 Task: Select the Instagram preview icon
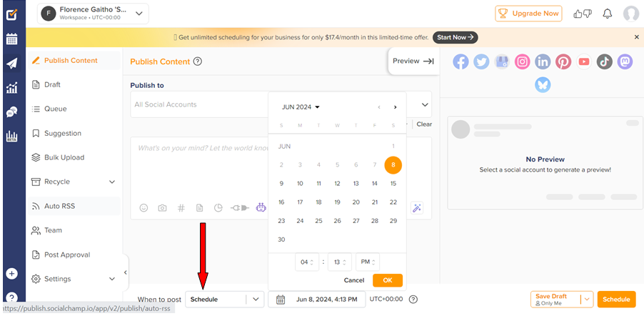(523, 61)
